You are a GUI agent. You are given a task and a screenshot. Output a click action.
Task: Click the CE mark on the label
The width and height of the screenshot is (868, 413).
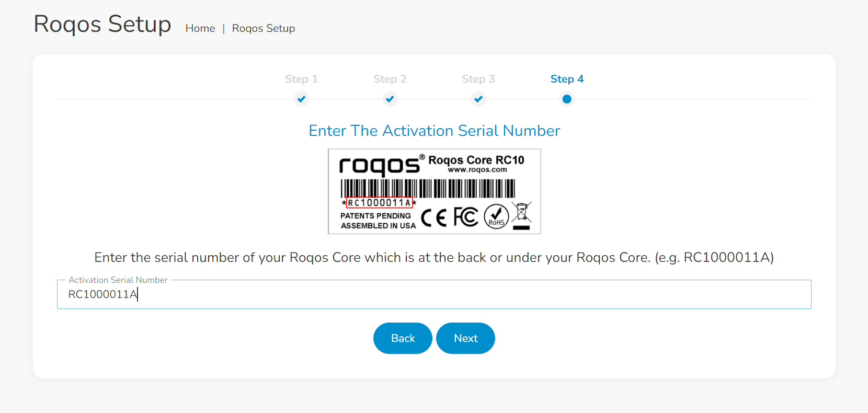pyautogui.click(x=433, y=217)
